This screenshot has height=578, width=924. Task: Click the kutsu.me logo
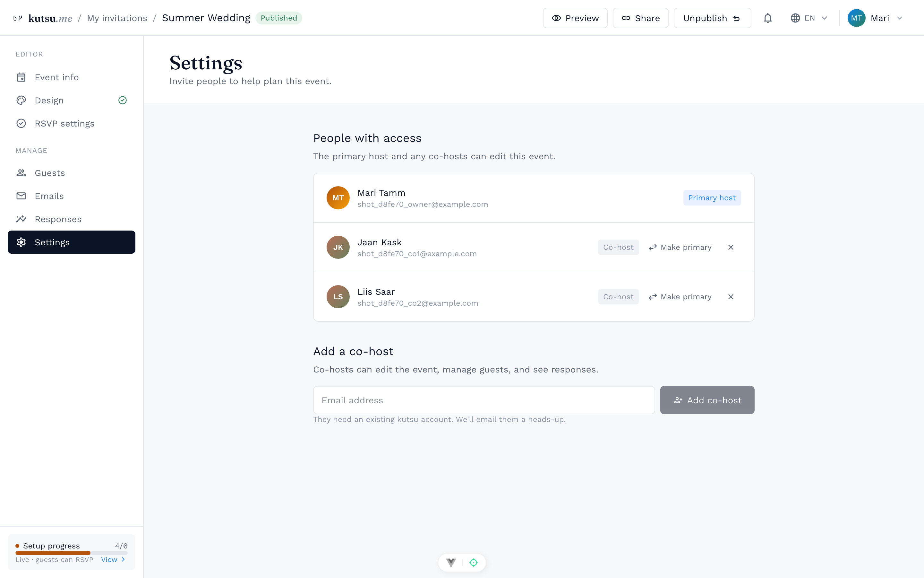tap(43, 18)
